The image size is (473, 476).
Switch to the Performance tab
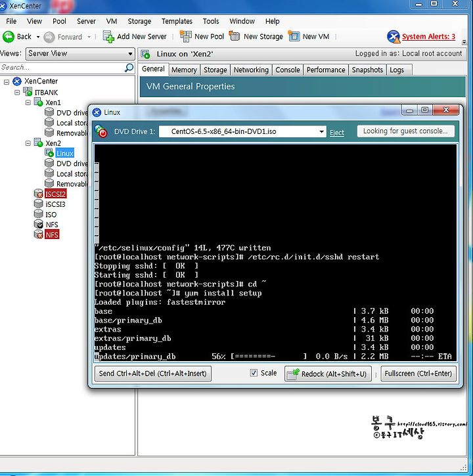tap(326, 70)
